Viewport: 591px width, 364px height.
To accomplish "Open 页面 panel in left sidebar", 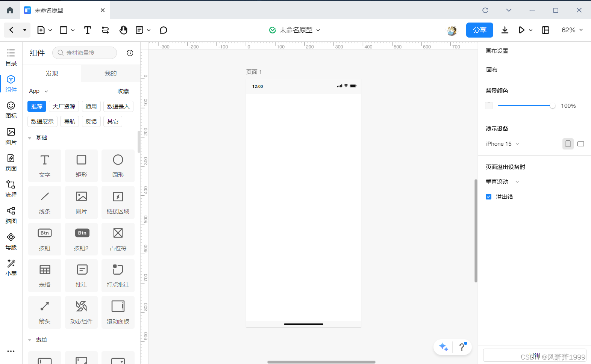I will pyautogui.click(x=11, y=163).
